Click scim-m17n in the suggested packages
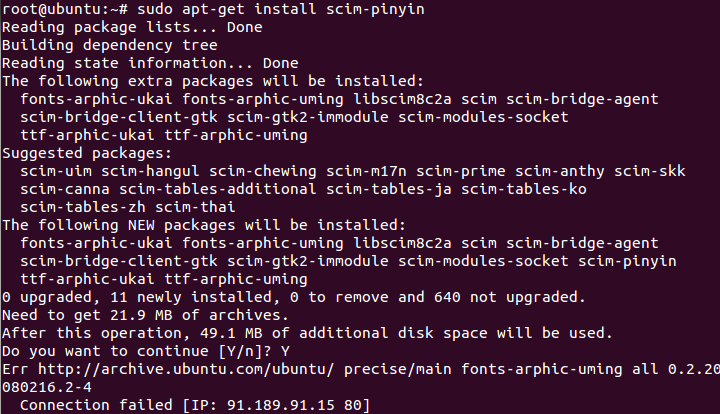This screenshot has width=720, height=414. pos(366,172)
